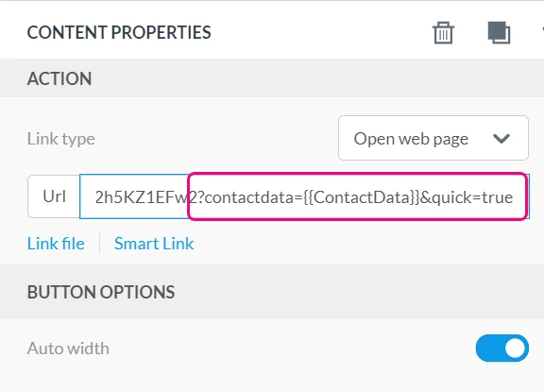Collapse the ACTION section header
Viewport: 544px width, 392px height.
pos(272,78)
